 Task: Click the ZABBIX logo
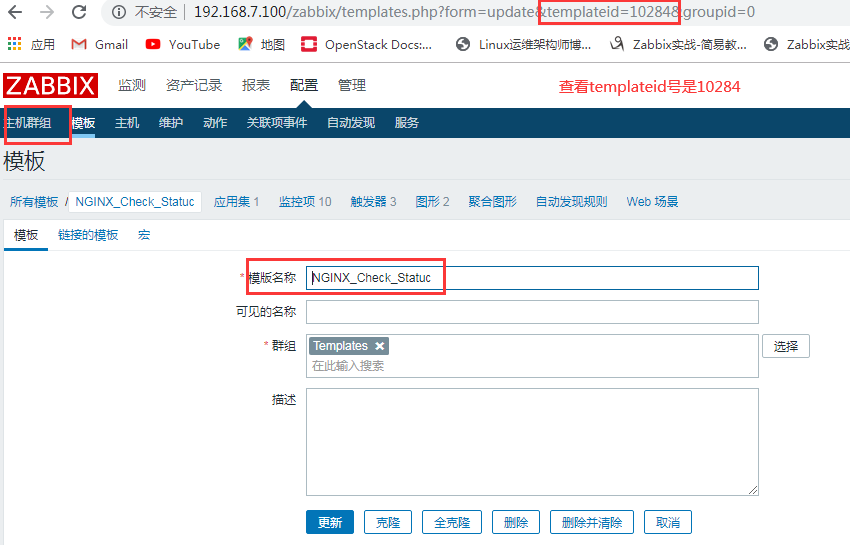50,86
